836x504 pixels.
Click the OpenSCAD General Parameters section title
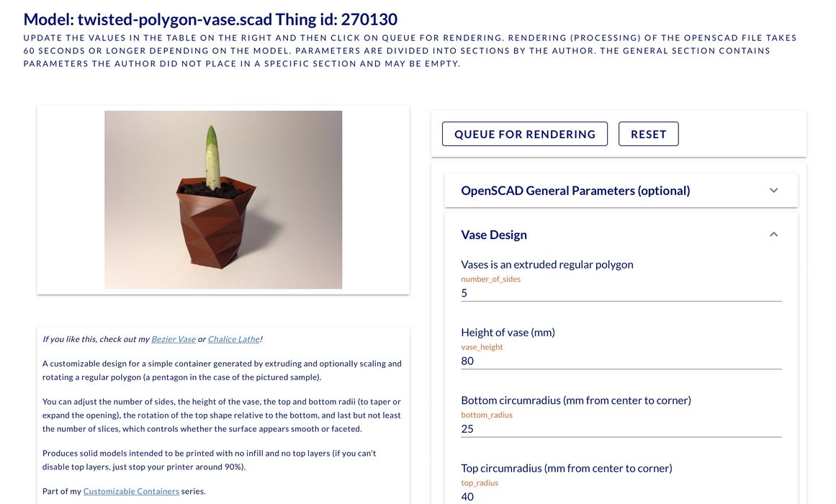point(575,191)
